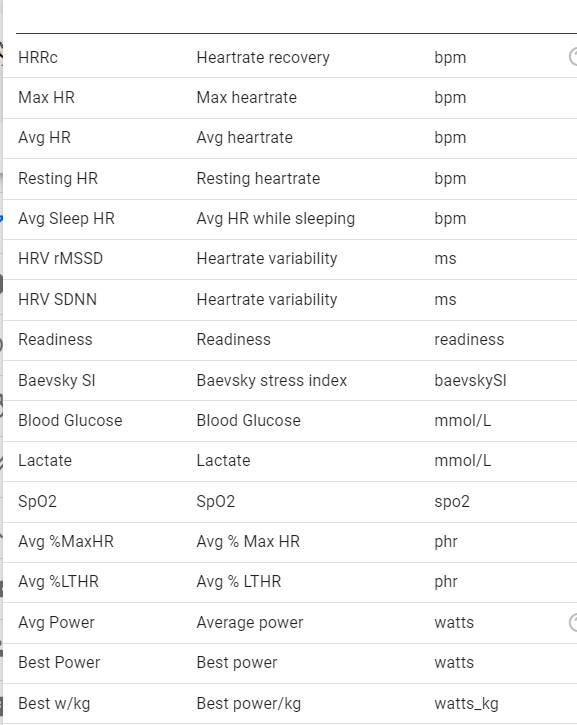The height and width of the screenshot is (725, 577).
Task: Select the HRV SDNN entry
Action: point(290,300)
